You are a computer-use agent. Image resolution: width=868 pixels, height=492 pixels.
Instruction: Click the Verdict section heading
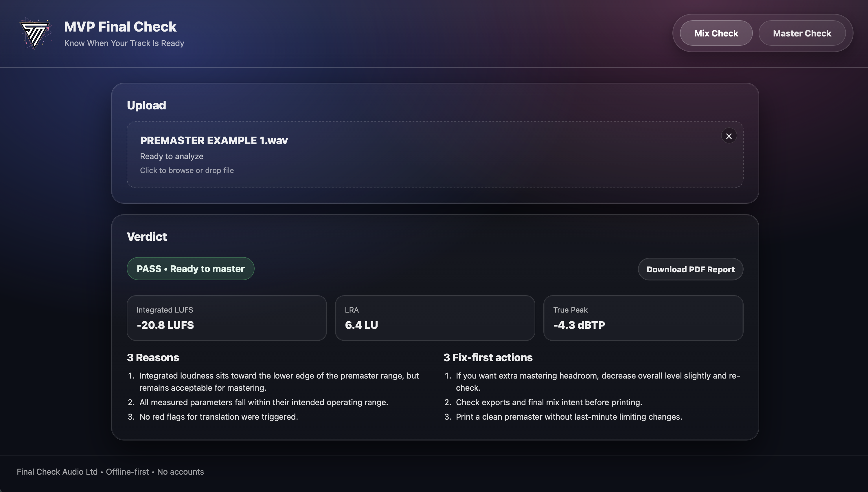click(x=147, y=236)
